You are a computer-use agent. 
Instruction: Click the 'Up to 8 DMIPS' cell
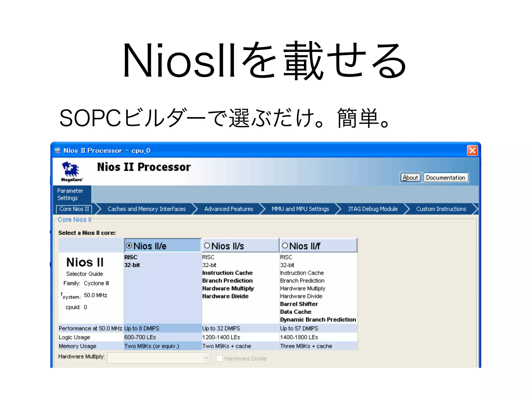point(163,328)
